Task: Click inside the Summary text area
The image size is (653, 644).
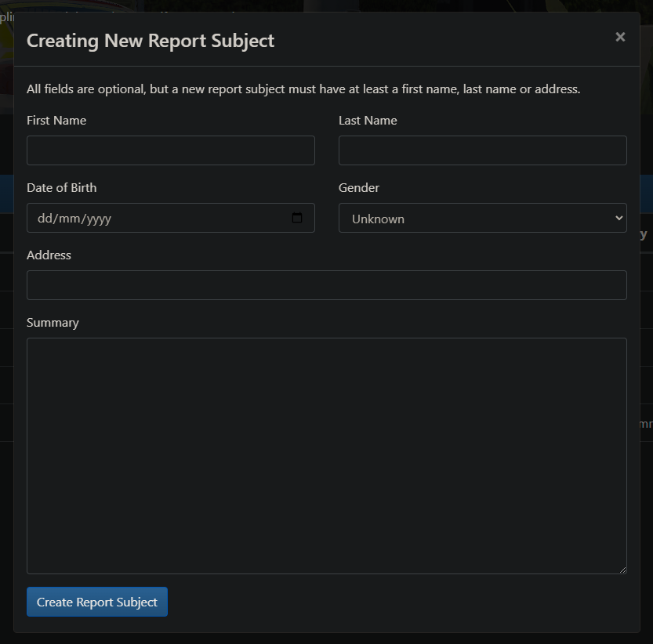Action: pos(326,455)
